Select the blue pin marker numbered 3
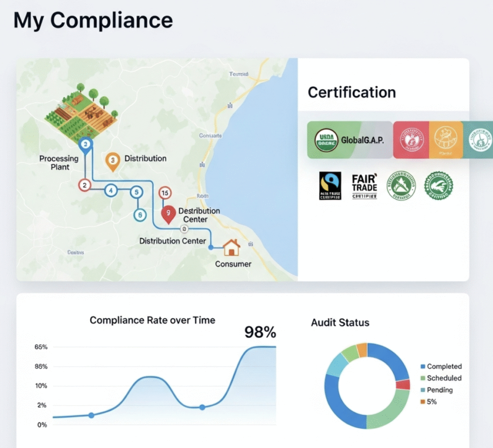Viewport: 493px width, 448px height. click(86, 144)
